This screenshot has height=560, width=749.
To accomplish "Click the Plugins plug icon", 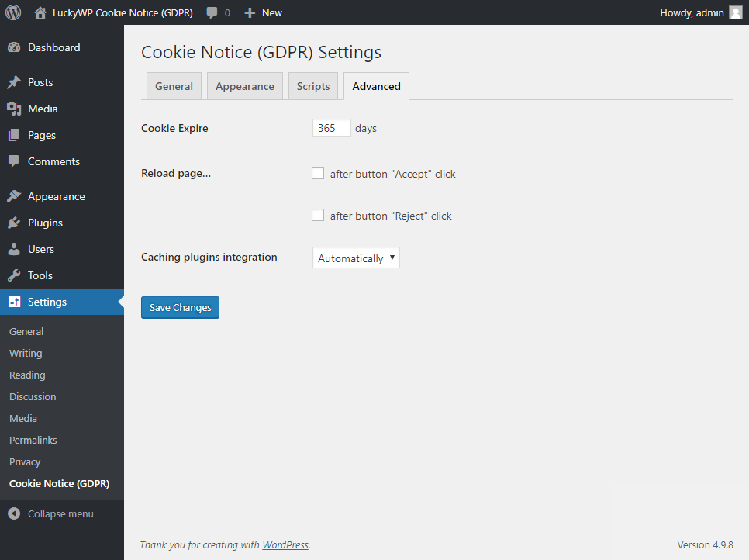I will click(x=14, y=223).
